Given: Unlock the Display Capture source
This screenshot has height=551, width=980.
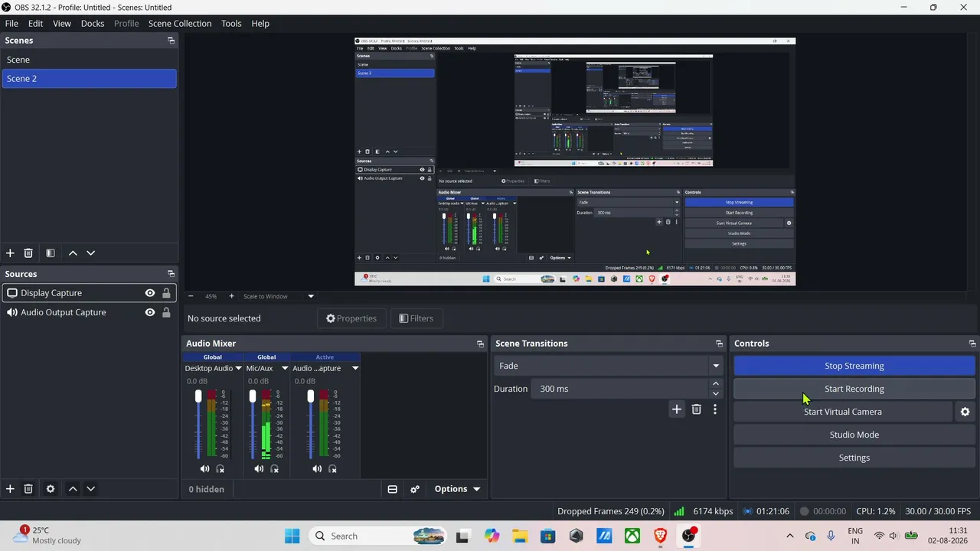Looking at the screenshot, I should pos(166,293).
